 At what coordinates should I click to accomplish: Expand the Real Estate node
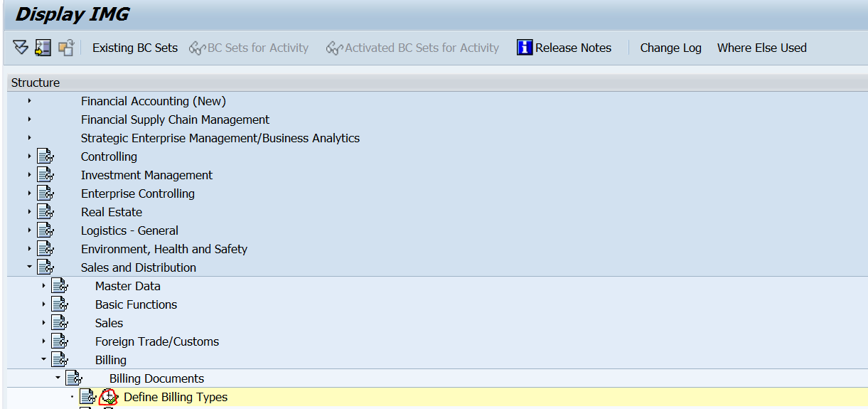[29, 212]
